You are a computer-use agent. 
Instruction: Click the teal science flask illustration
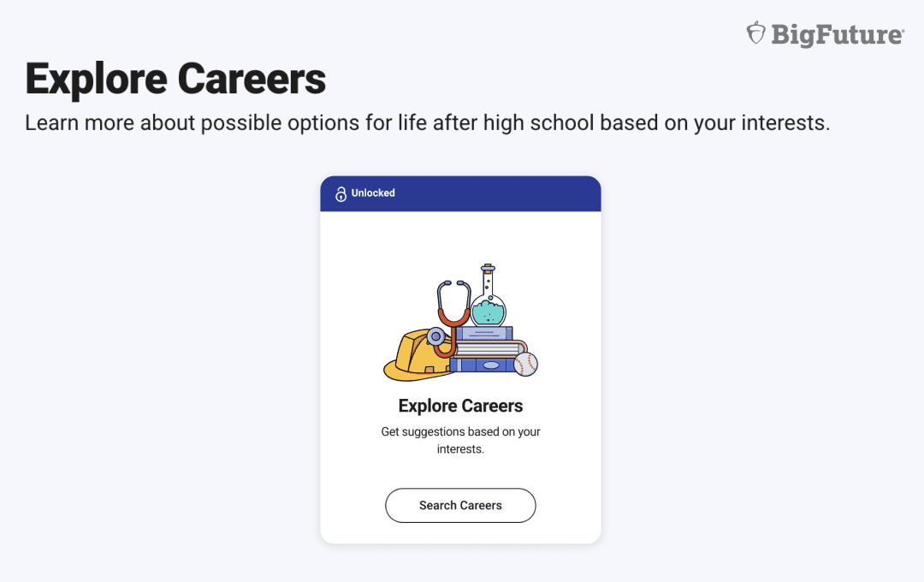[x=489, y=310]
